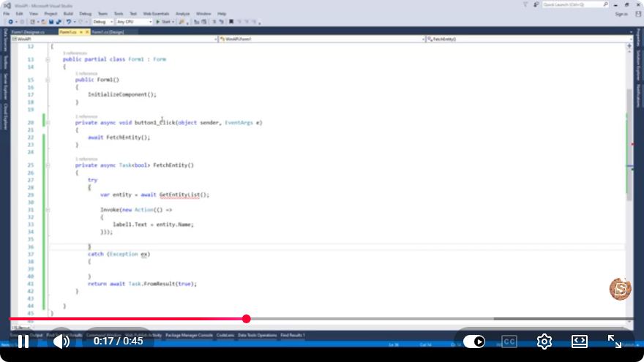Screen dimensions: 644x362
Task: Open the View menu
Action: click(34, 14)
